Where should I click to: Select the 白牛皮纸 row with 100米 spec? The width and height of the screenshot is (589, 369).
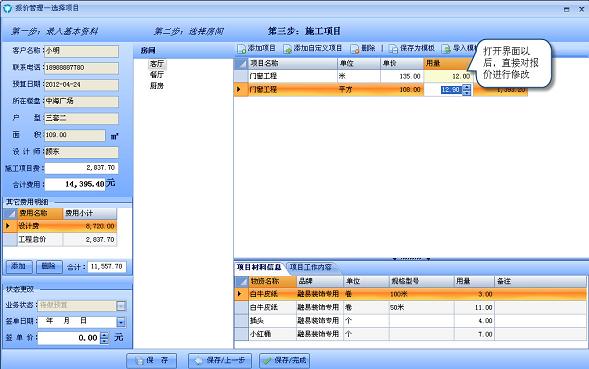pos(410,294)
